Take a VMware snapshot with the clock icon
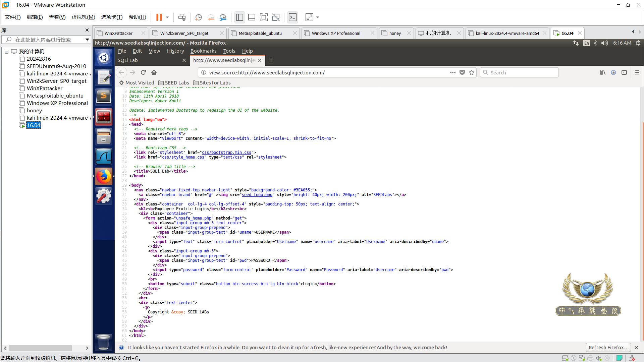Viewport: 644px width, 362px height. pyautogui.click(x=198, y=17)
